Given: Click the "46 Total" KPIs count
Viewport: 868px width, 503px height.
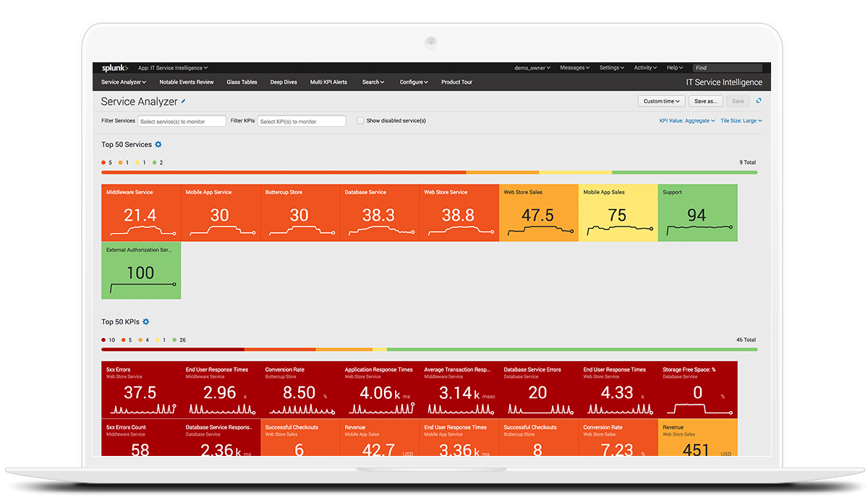Looking at the screenshot, I should [746, 340].
